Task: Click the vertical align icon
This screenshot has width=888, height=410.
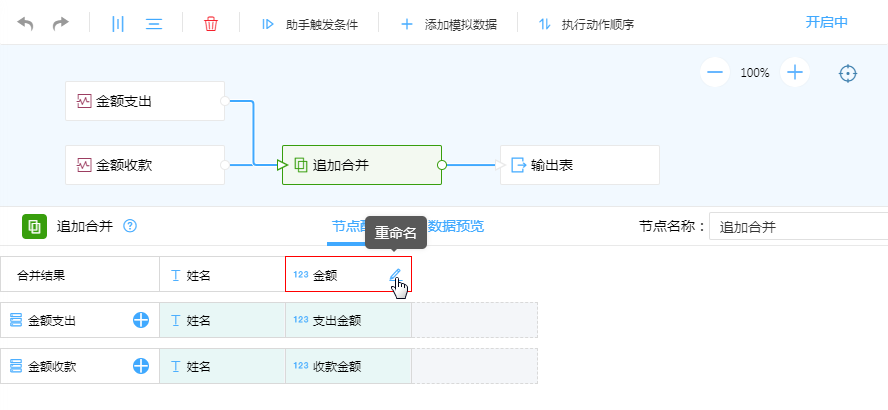Action: coord(118,23)
